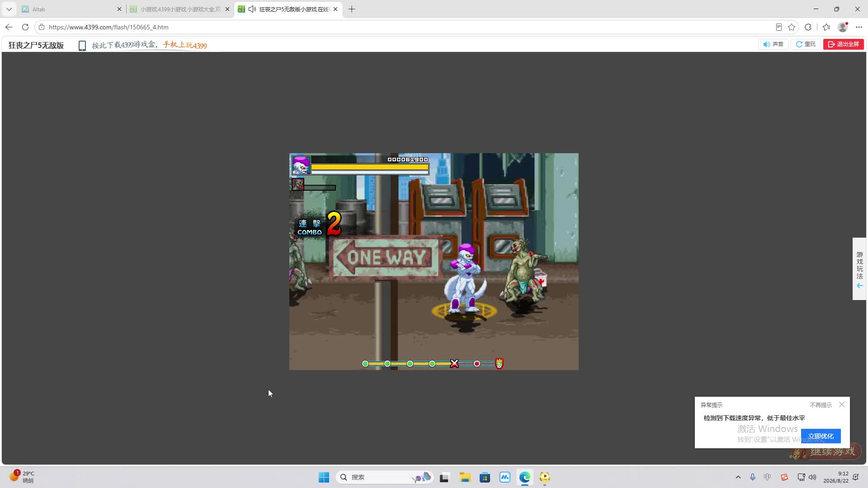
Task: Open Microsoft Store from the taskbar
Action: [485, 477]
